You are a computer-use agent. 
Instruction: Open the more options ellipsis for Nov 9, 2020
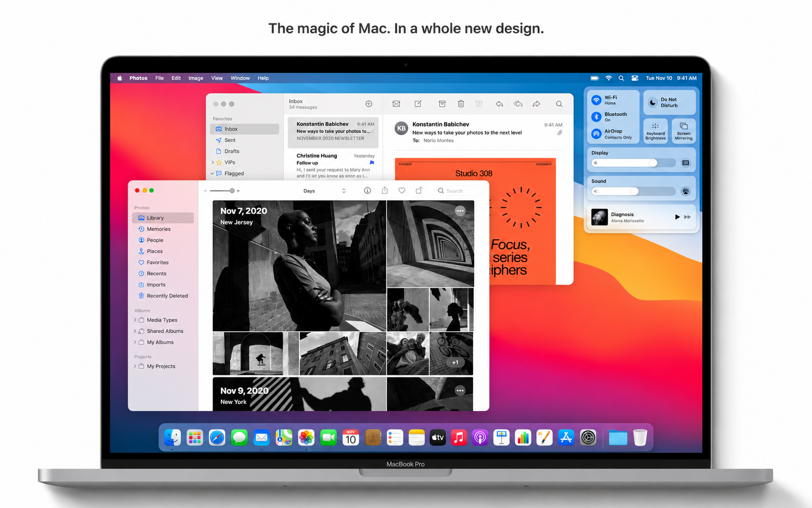point(460,390)
